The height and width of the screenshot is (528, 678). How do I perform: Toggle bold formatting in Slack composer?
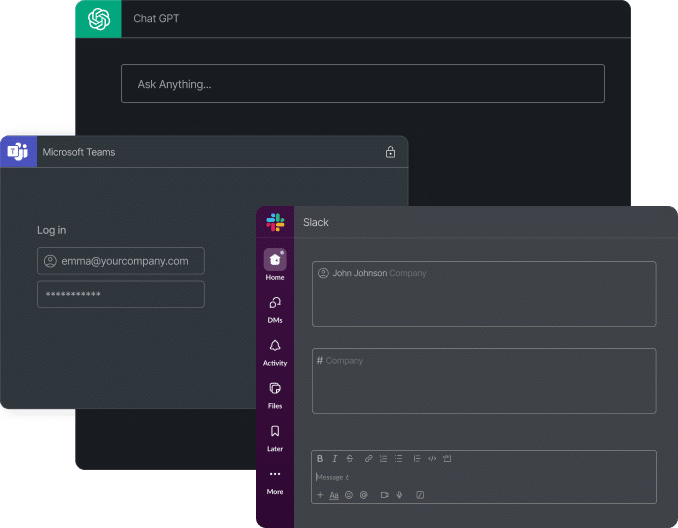[320, 459]
